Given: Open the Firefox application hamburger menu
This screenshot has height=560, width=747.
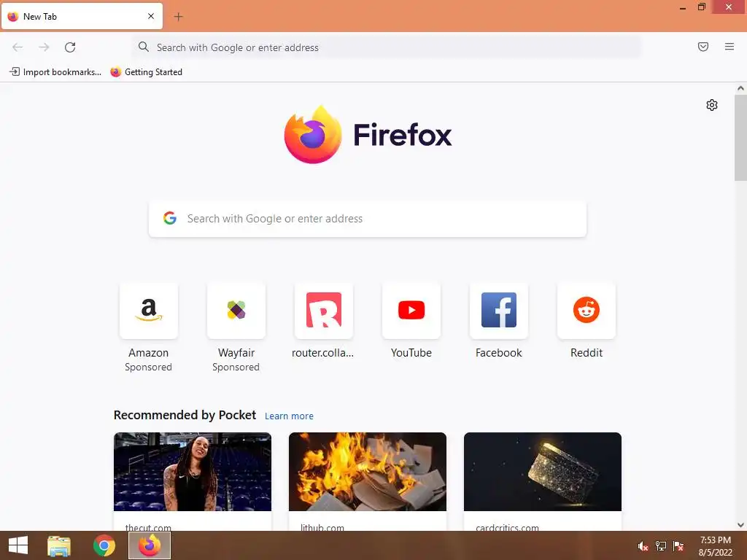Looking at the screenshot, I should tap(729, 47).
